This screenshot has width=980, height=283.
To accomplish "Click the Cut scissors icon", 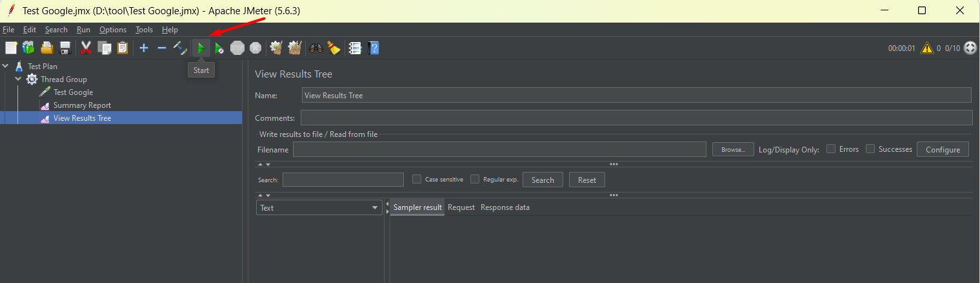I will point(85,48).
